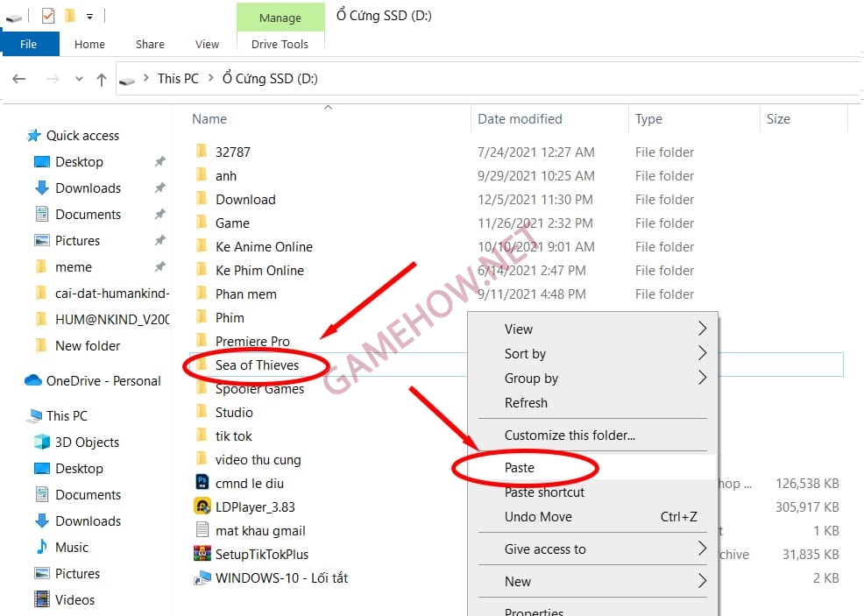Click the Properties checkmark icon in title bar

point(47,16)
